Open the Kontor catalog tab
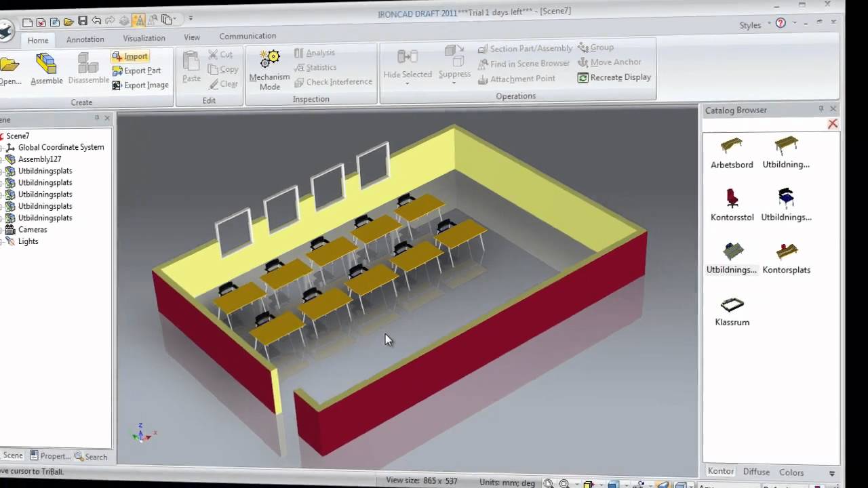 click(720, 471)
